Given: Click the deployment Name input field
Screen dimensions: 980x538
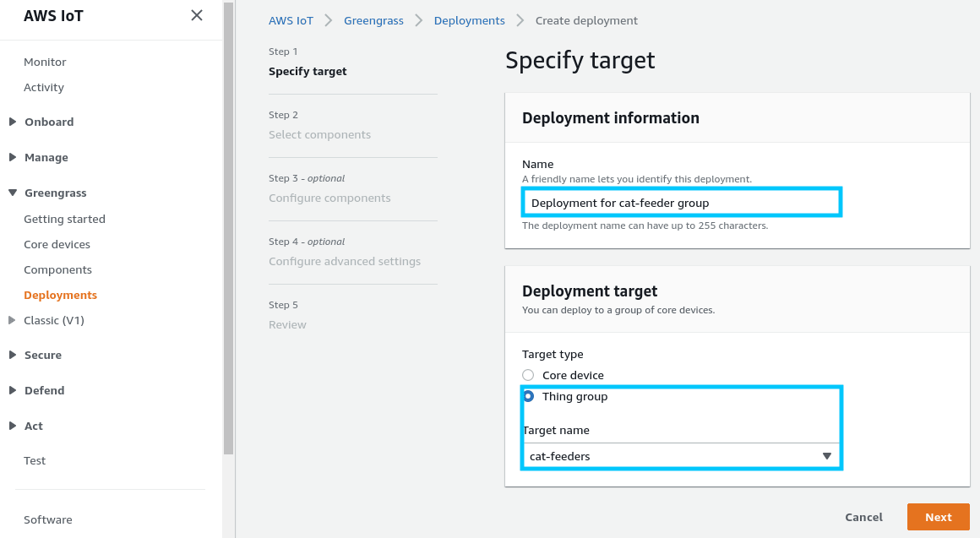Looking at the screenshot, I should 681,202.
